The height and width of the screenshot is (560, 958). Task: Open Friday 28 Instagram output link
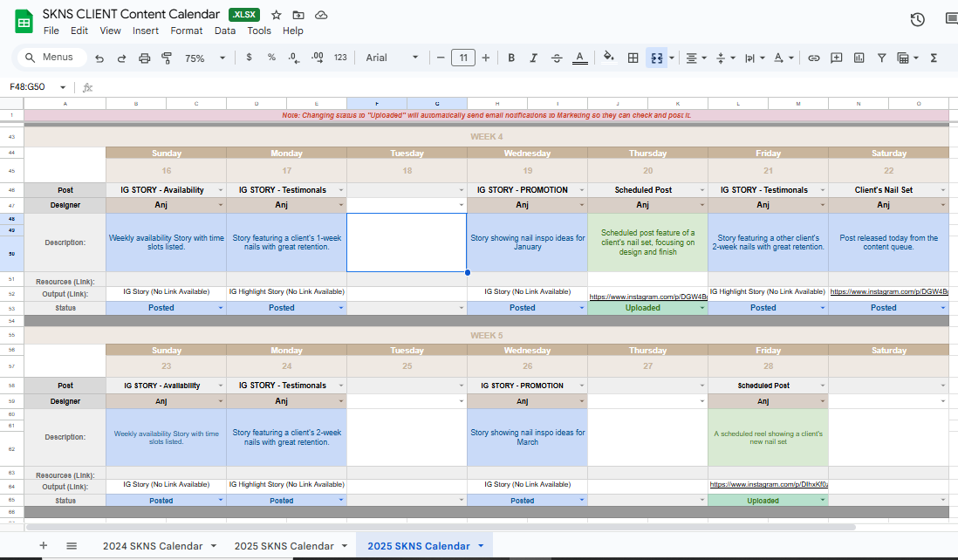pyautogui.click(x=769, y=484)
